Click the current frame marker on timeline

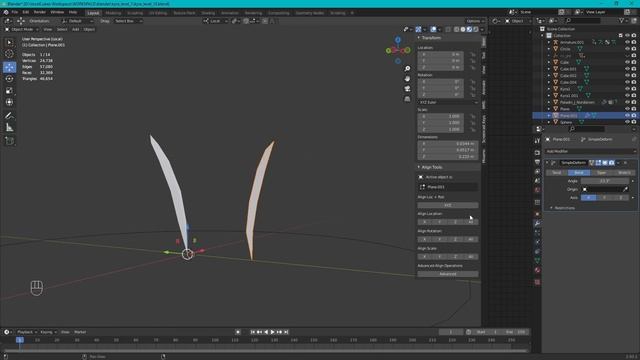(20, 340)
